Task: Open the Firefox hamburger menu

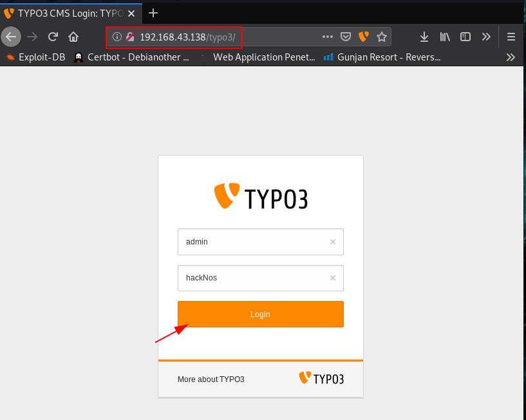Action: coord(511,37)
